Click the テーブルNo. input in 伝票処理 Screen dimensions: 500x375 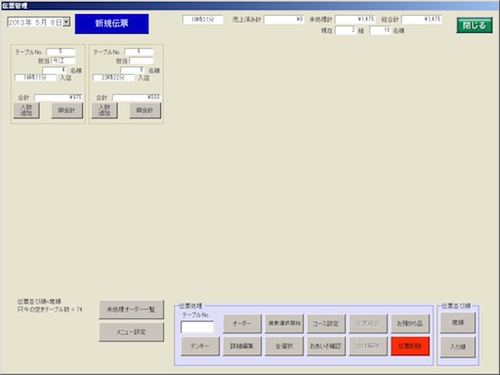(x=197, y=327)
